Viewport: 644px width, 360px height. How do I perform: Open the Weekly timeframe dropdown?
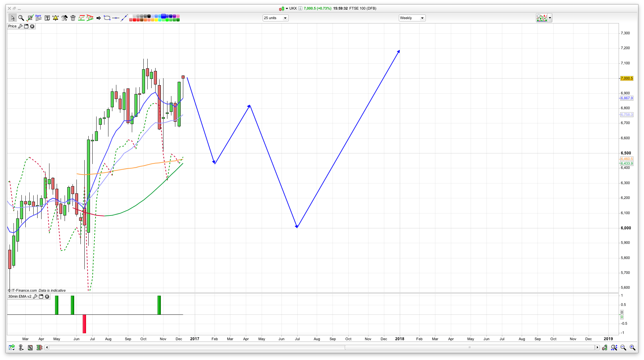[x=412, y=18]
